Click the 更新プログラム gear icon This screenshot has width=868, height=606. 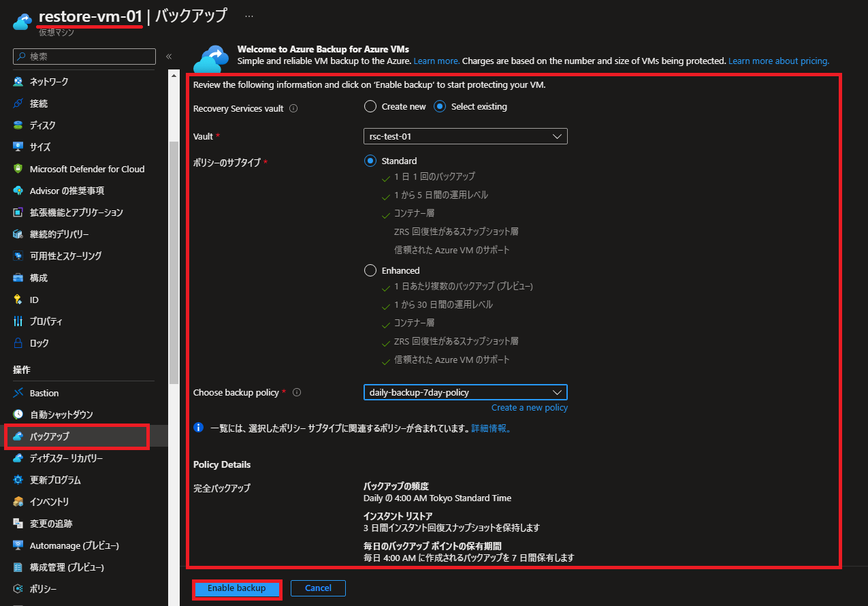tap(18, 480)
